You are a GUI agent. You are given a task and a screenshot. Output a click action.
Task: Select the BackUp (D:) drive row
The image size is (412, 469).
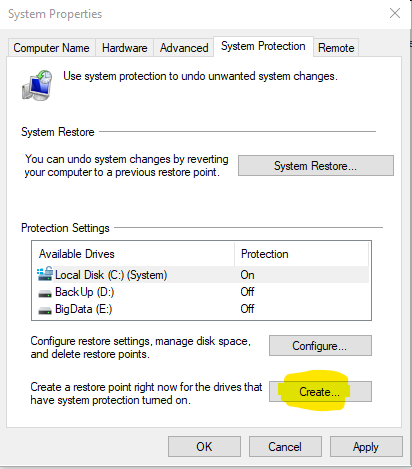[203, 292]
